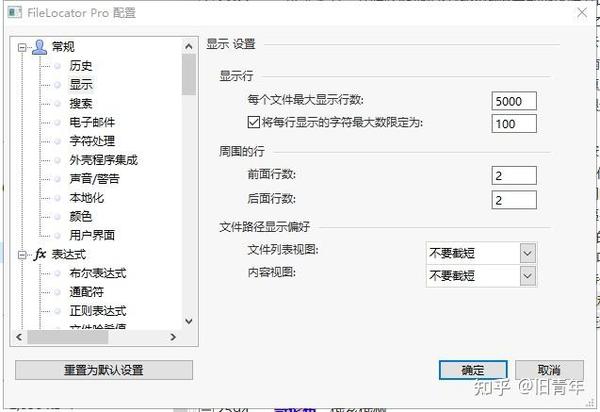600x412 pixels.
Task: Select 搜索 in the settings tree
Action: click(x=81, y=103)
